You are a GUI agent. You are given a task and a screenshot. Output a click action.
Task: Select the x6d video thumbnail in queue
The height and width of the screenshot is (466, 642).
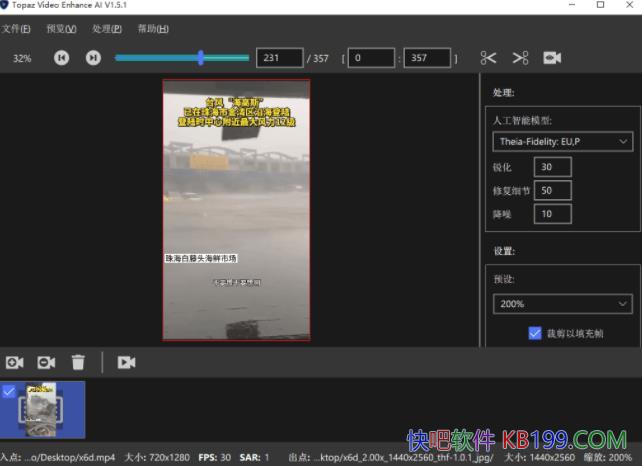click(x=43, y=410)
